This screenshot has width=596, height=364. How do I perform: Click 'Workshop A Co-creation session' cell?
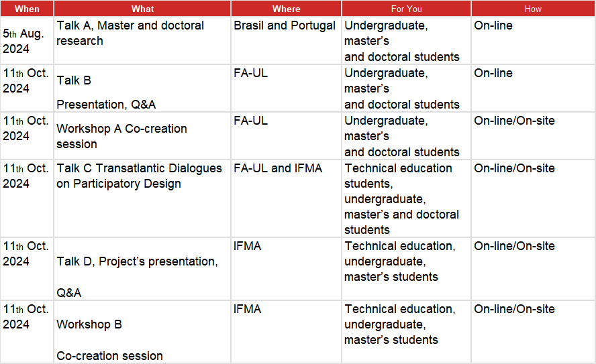click(142, 135)
